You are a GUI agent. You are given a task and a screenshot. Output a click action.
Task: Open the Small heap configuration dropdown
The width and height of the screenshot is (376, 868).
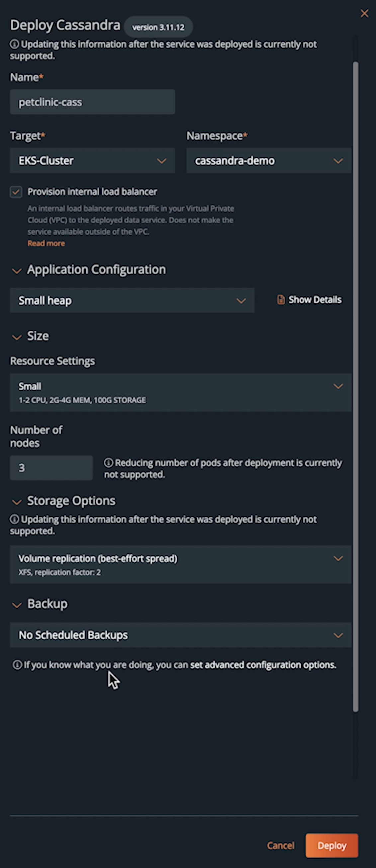point(132,300)
